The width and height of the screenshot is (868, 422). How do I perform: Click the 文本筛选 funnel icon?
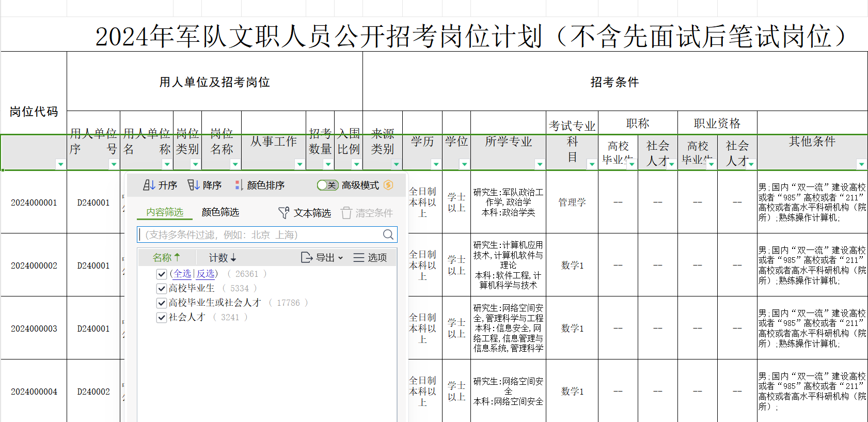click(x=283, y=213)
